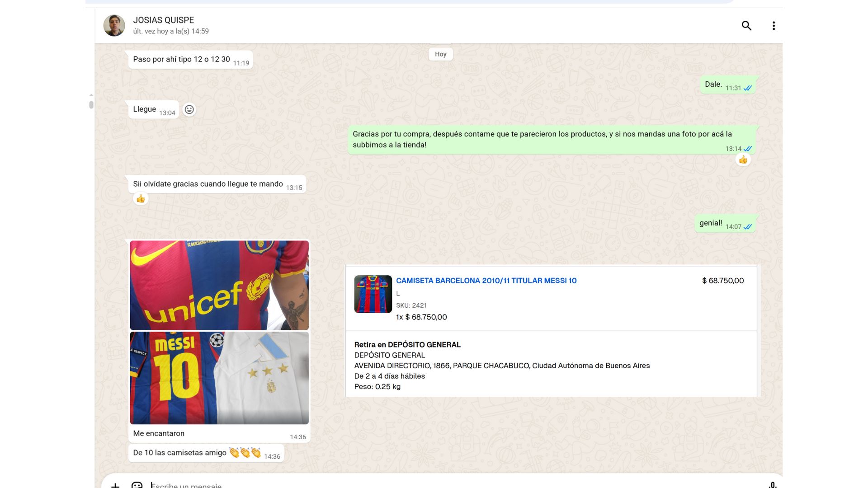The width and height of the screenshot is (868, 488).
Task: Search within the JOSIAS QUISPE chat
Action: [x=746, y=26]
